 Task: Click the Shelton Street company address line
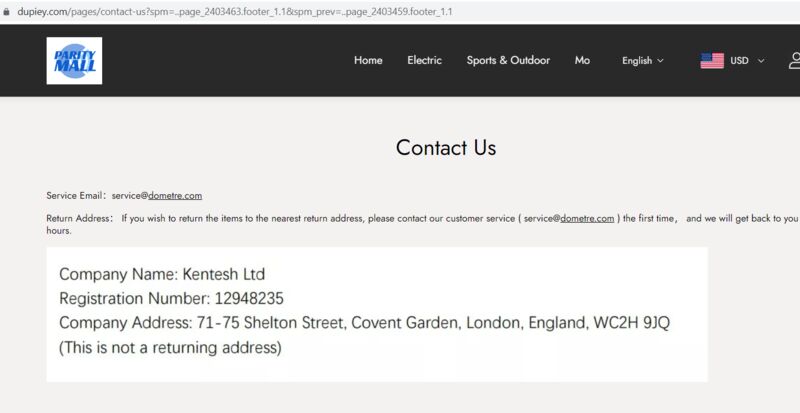point(364,323)
